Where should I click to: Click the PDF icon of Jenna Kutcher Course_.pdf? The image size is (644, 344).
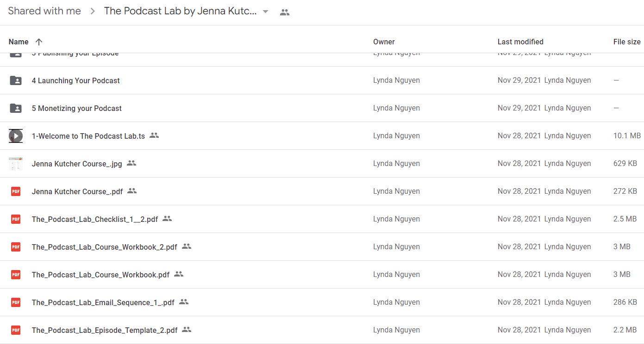point(16,191)
